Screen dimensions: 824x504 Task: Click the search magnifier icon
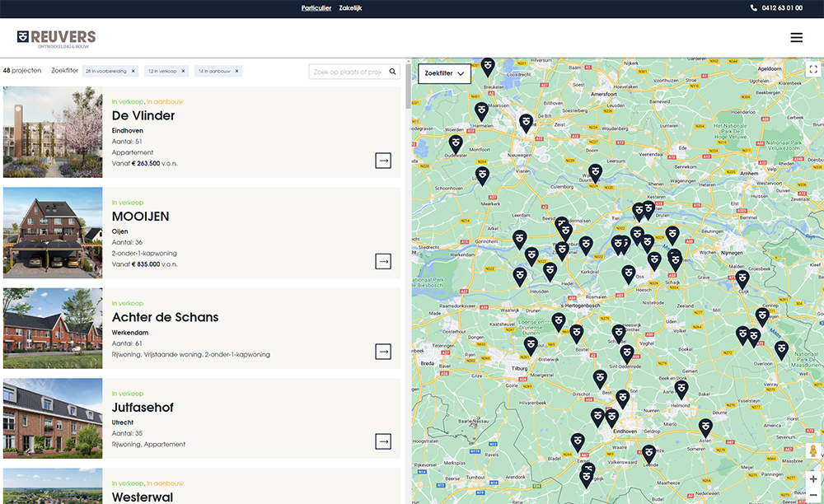(393, 72)
